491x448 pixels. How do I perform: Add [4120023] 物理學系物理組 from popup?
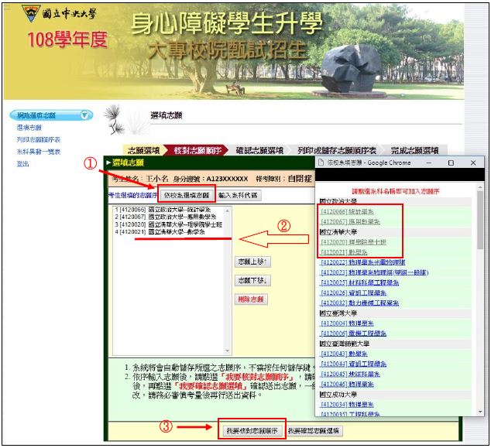coord(375,272)
